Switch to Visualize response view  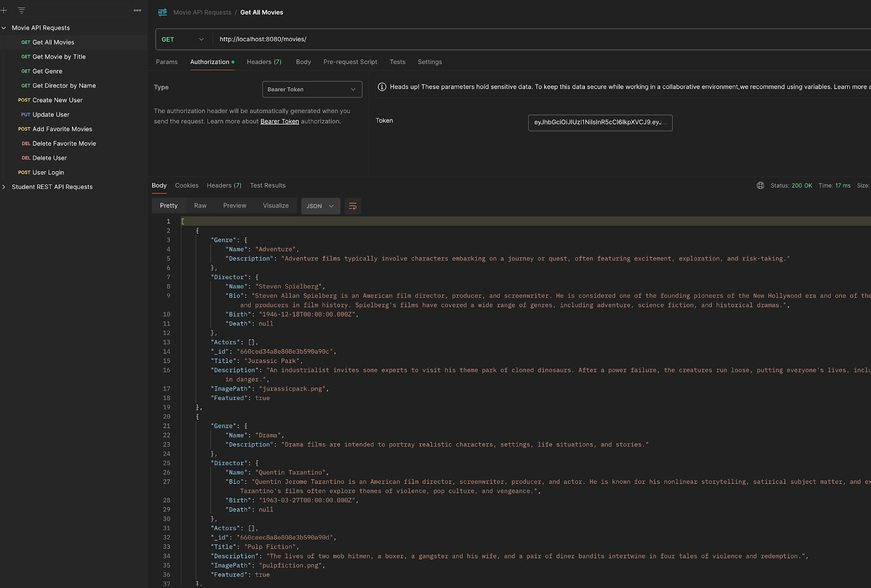point(275,206)
